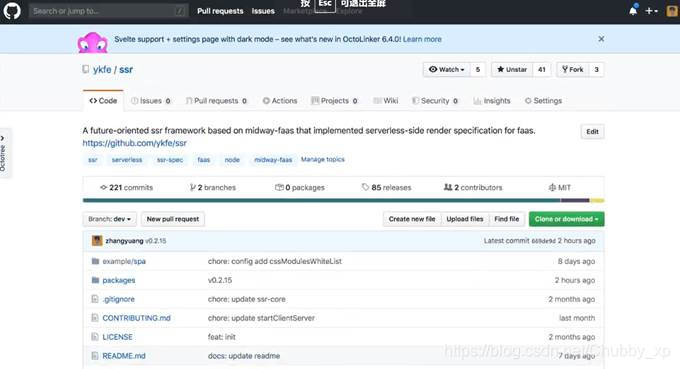Unstar the repository
The height and width of the screenshot is (369, 680).
pos(512,69)
